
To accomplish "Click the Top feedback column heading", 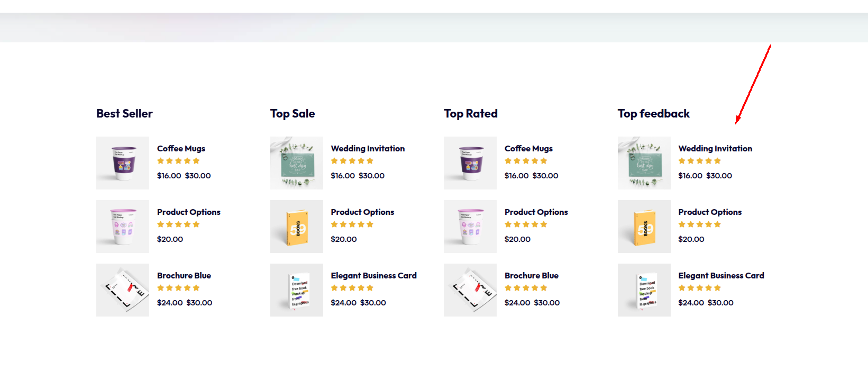I will click(653, 114).
